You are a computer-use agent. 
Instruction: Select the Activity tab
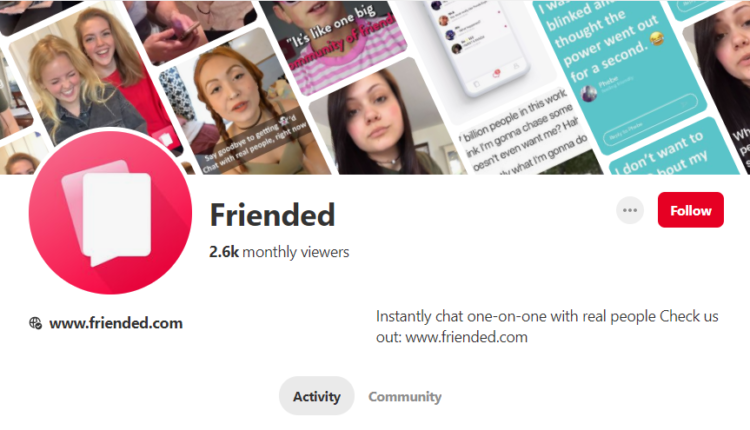point(317,396)
